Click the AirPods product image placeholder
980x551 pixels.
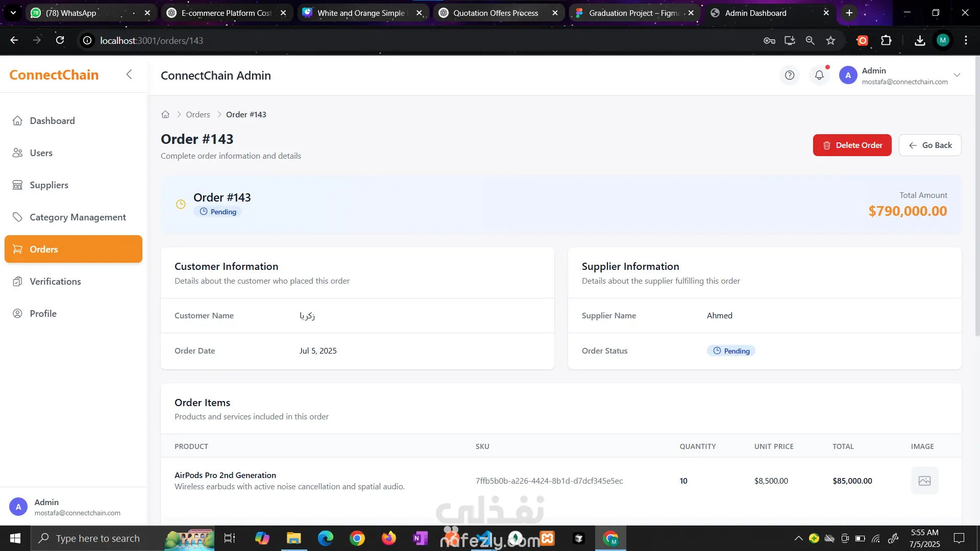(x=924, y=481)
